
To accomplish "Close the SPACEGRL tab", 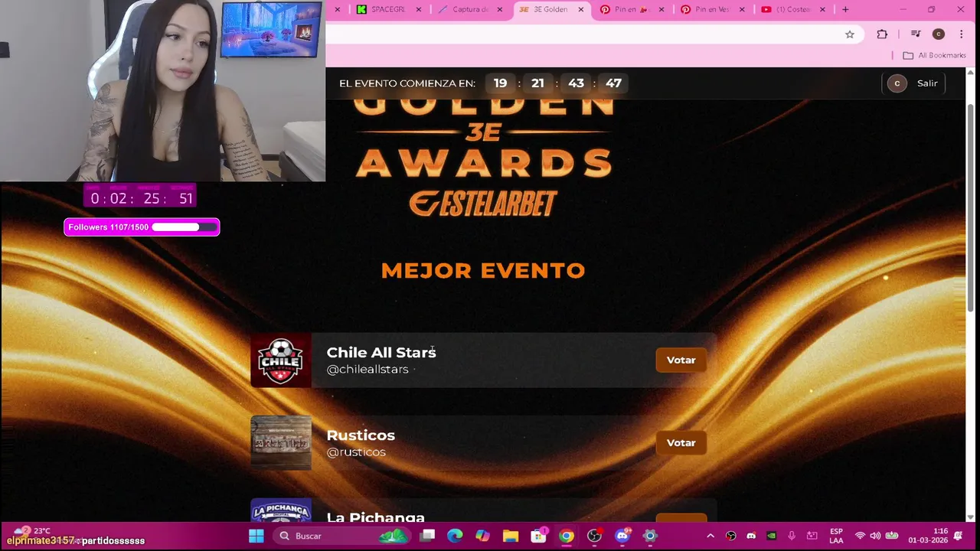I will coord(419,9).
